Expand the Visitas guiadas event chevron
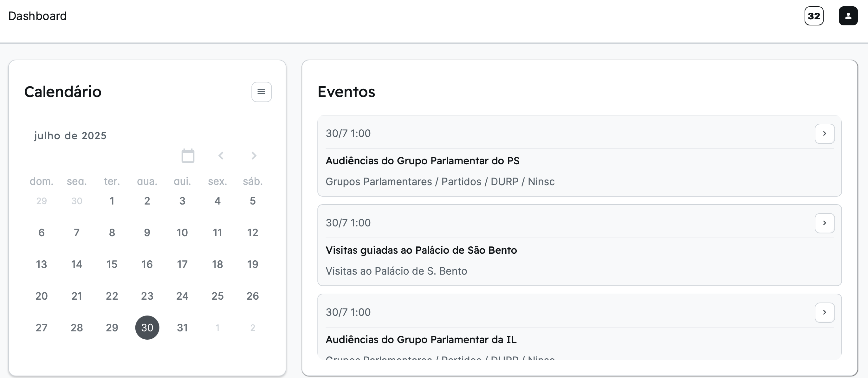 click(x=824, y=223)
